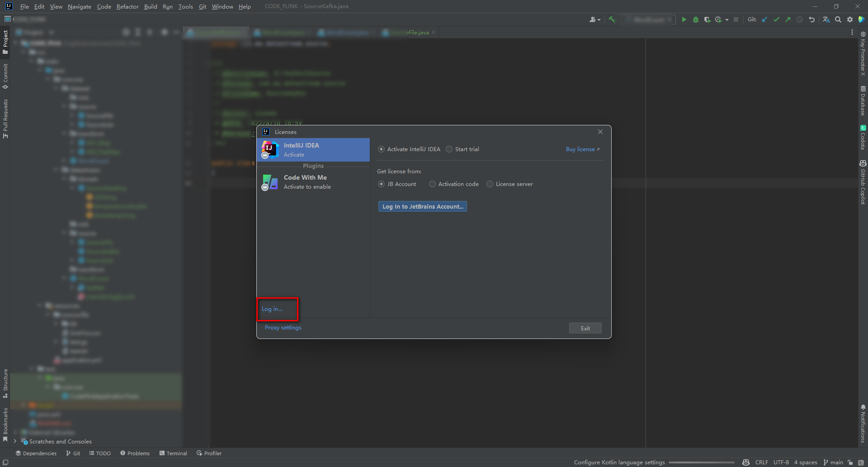The image size is (868, 467).
Task: Change UTF-8 file encoding in status bar
Action: tap(781, 462)
